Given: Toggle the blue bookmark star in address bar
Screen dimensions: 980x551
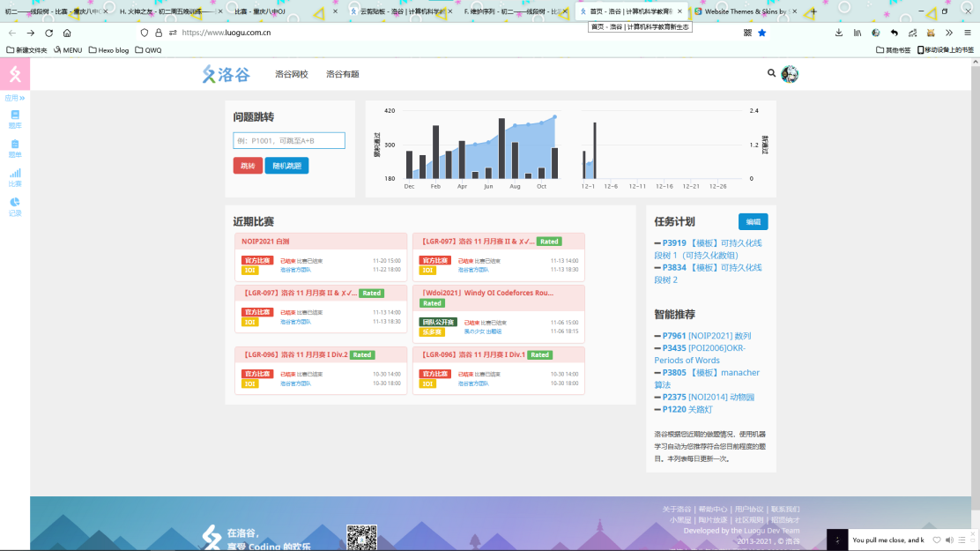Looking at the screenshot, I should tap(762, 33).
